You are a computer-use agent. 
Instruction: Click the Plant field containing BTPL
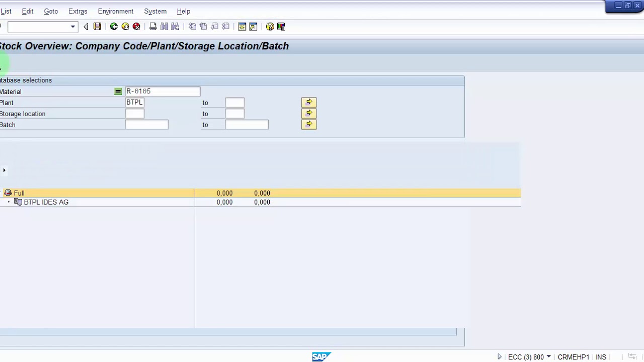[134, 103]
